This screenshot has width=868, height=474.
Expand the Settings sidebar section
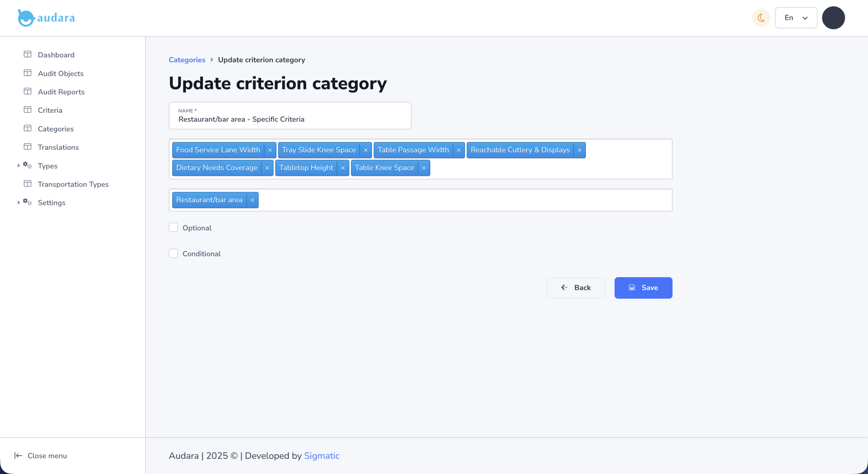[x=19, y=203]
